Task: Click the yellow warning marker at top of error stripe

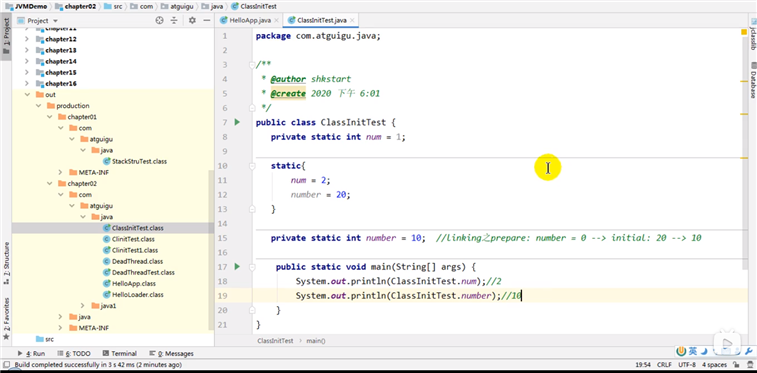Action: (x=744, y=32)
